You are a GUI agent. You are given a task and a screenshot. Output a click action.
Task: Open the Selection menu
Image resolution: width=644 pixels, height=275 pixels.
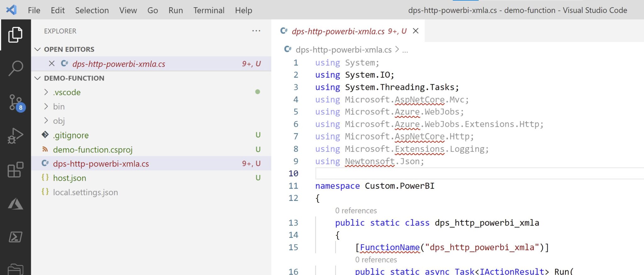click(x=92, y=10)
